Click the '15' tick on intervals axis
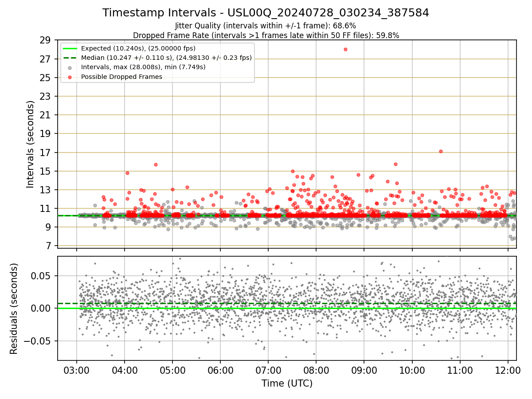This screenshot has width=532, height=399. coord(46,171)
